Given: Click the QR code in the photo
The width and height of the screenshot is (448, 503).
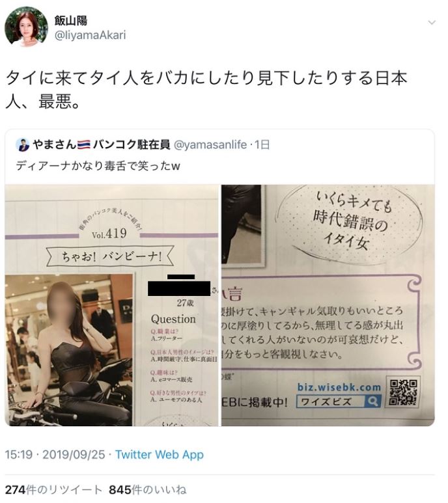Looking at the screenshot, I should [404, 392].
